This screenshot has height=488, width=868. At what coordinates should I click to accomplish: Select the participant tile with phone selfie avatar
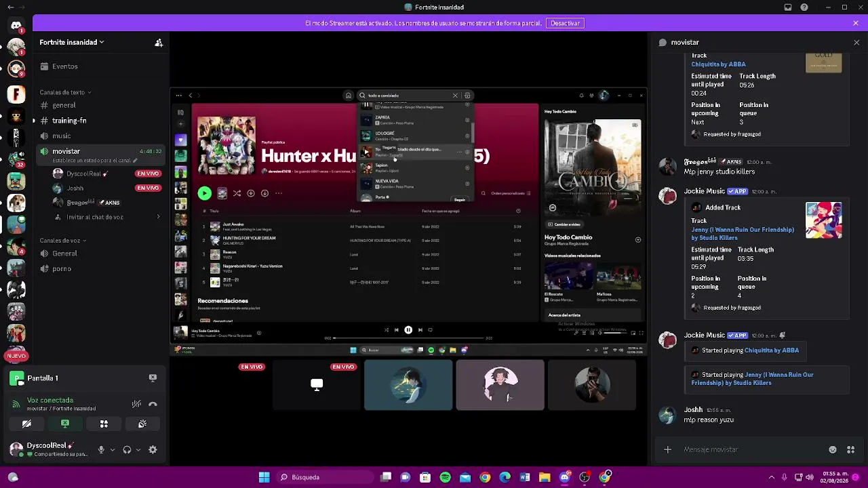[592, 385]
